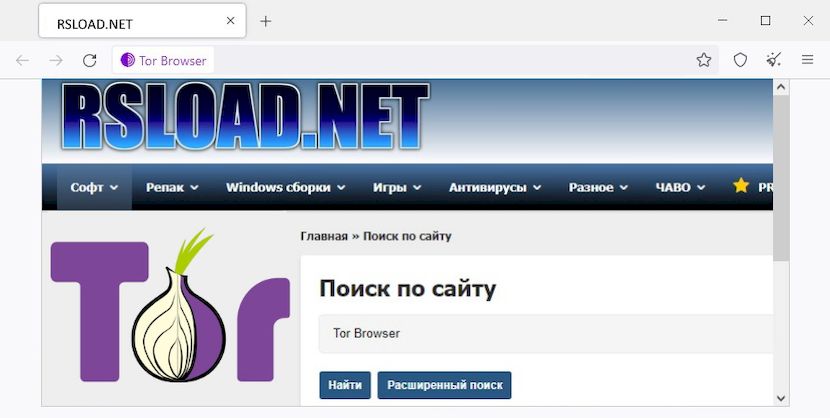Click the New Identity broom icon
The width and height of the screenshot is (830, 418).
(773, 60)
